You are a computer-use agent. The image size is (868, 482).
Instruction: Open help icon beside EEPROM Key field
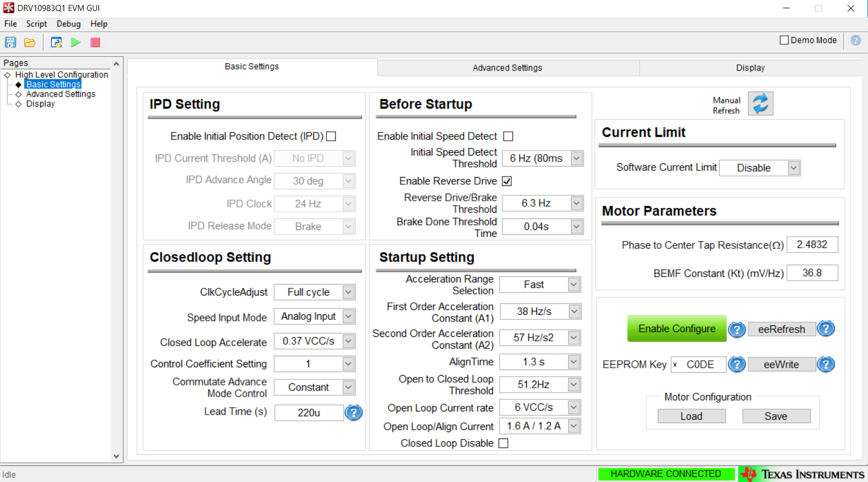737,365
